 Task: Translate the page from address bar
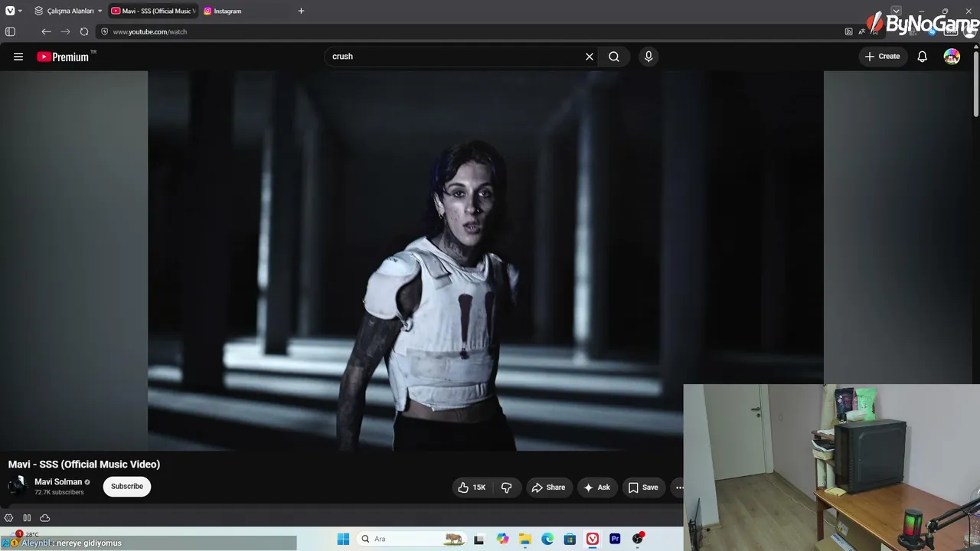click(862, 32)
